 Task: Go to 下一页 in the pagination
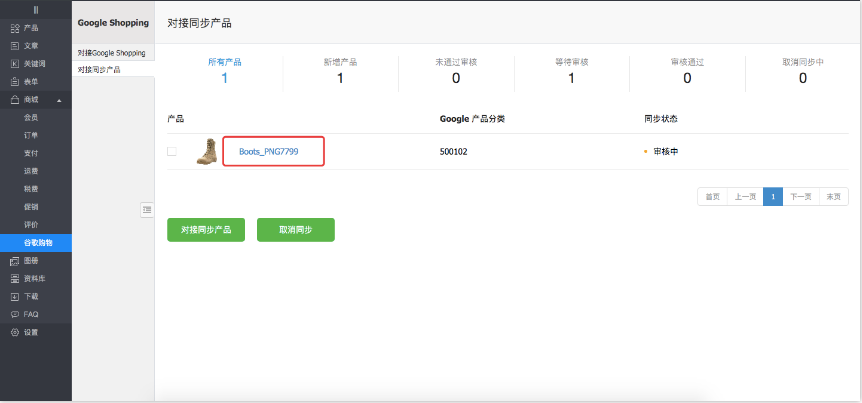pyautogui.click(x=800, y=196)
